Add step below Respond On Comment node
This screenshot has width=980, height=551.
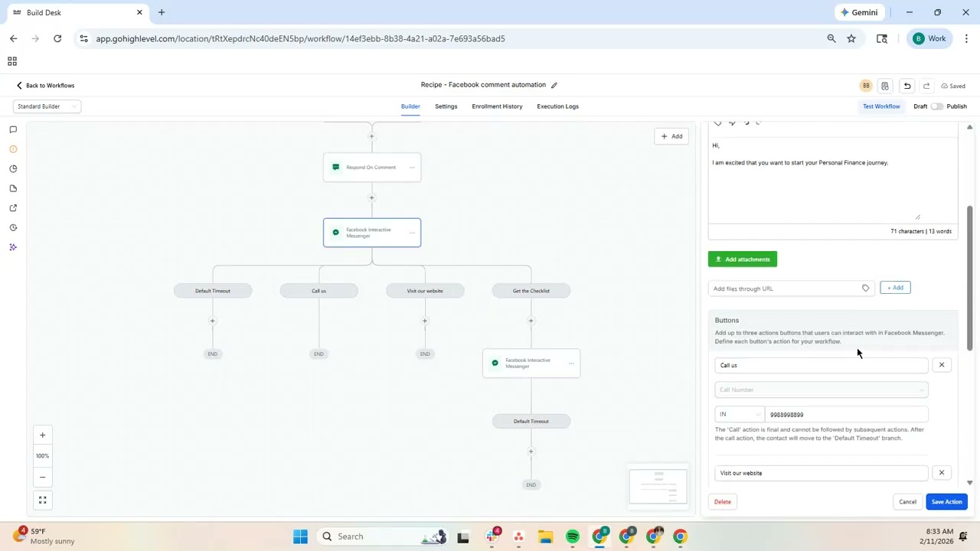tap(371, 197)
